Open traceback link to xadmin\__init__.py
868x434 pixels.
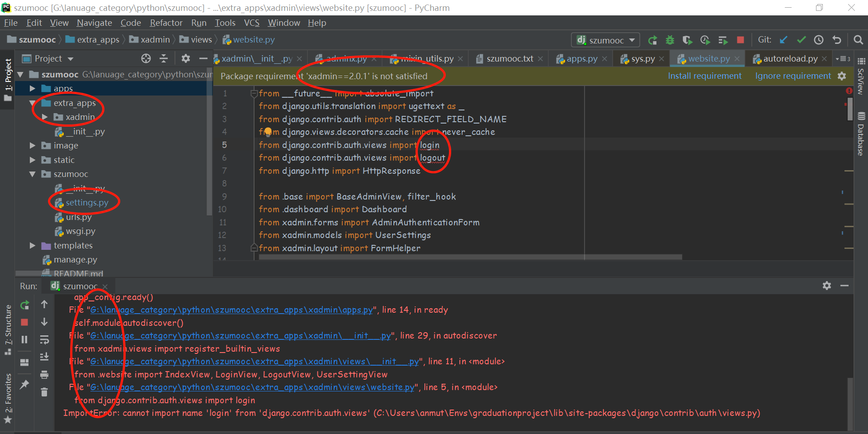click(241, 336)
